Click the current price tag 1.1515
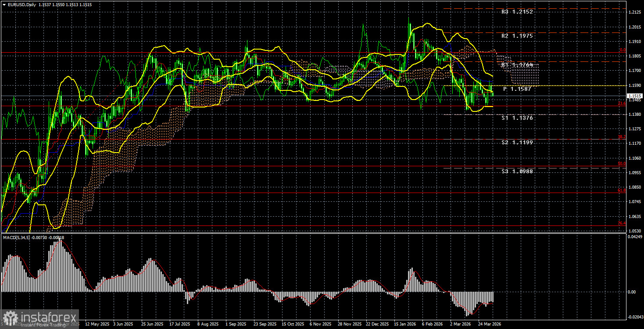This screenshot has width=644, height=329. click(x=635, y=96)
